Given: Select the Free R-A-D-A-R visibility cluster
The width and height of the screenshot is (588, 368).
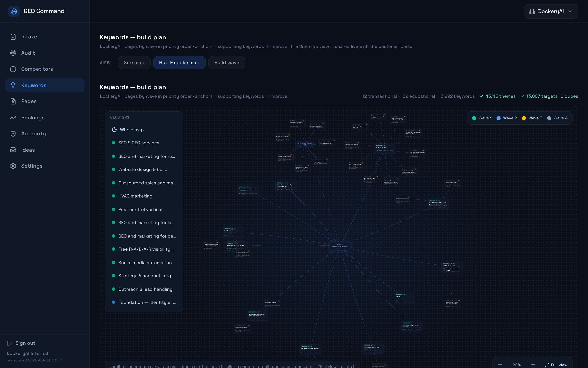Looking at the screenshot, I should tap(144, 249).
